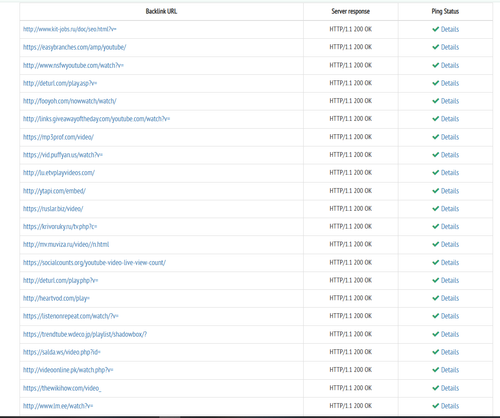The height and width of the screenshot is (418, 500).
Task: Show Details for socialcounts.org row
Action: pos(450,263)
